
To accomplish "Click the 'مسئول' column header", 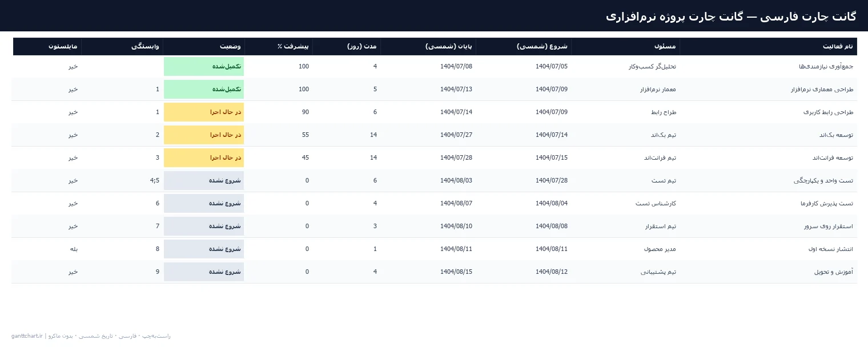I will click(625, 46).
